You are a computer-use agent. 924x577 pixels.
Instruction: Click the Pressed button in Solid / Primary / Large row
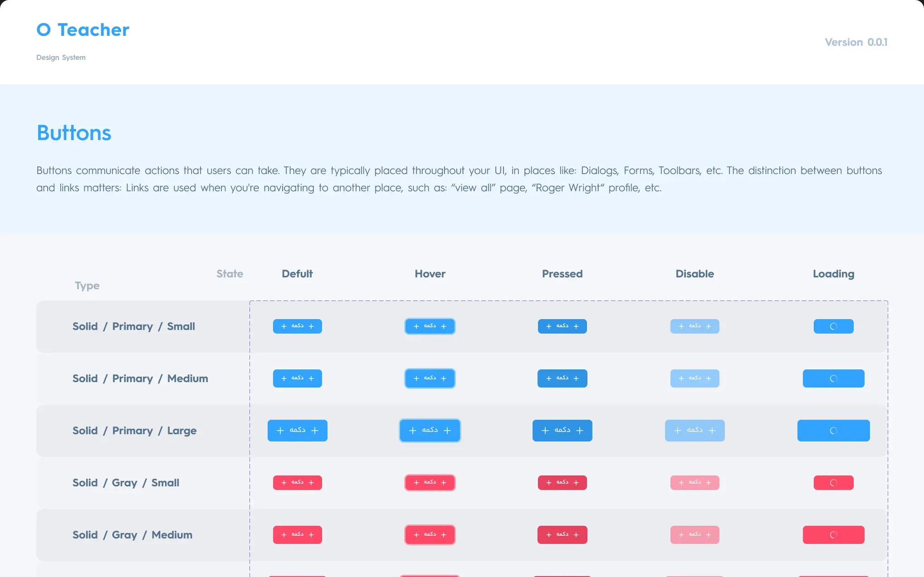pyautogui.click(x=562, y=431)
